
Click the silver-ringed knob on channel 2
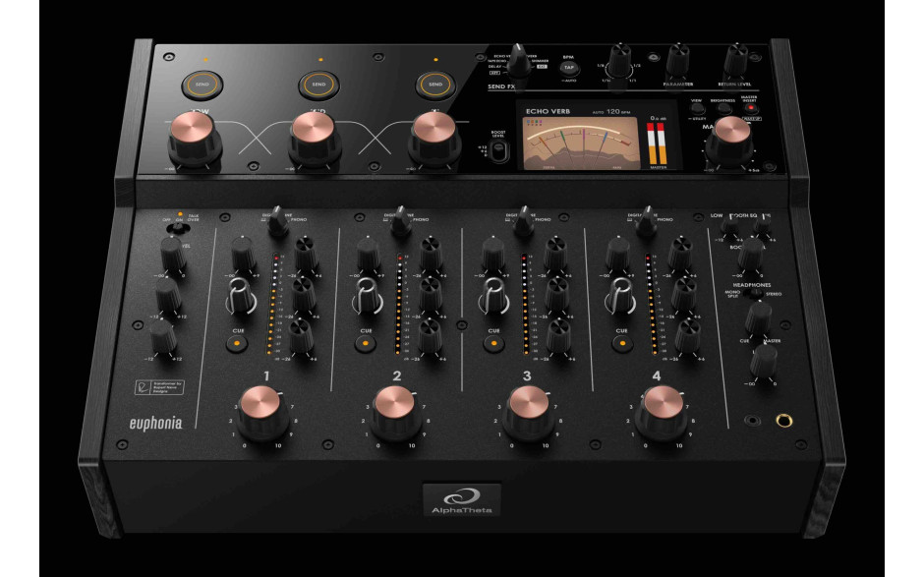pos(367,297)
